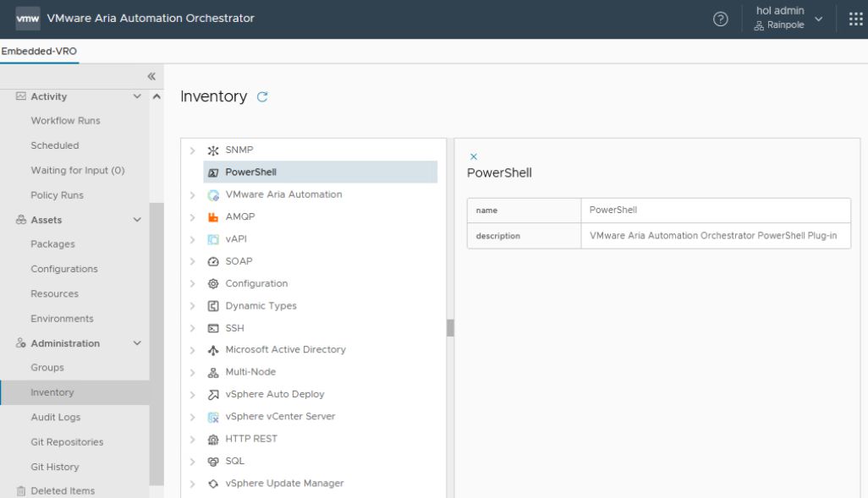This screenshot has width=868, height=498.
Task: Click the Microsoft Active Directory icon
Action: (213, 350)
